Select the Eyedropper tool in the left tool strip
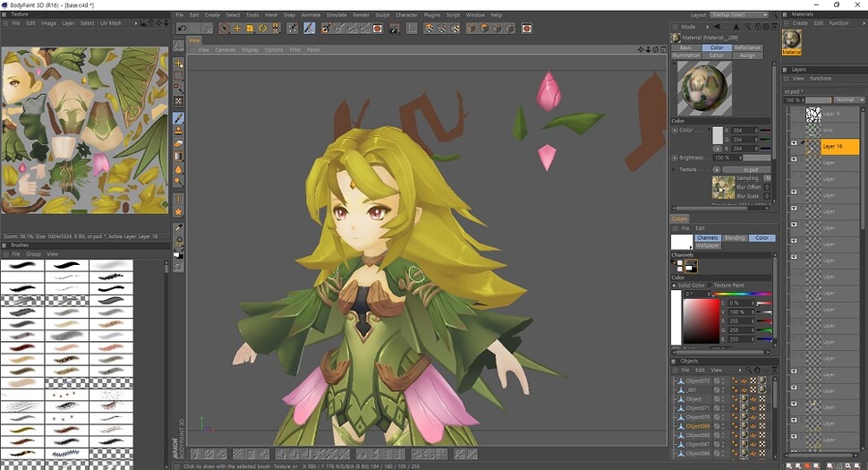Viewport: 868px width, 470px height. [x=178, y=228]
